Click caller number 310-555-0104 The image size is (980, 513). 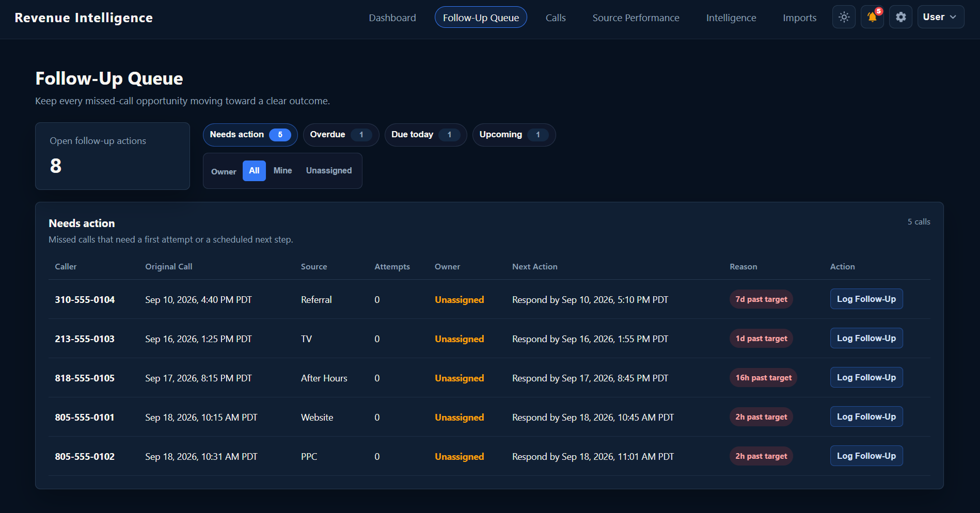coord(85,300)
